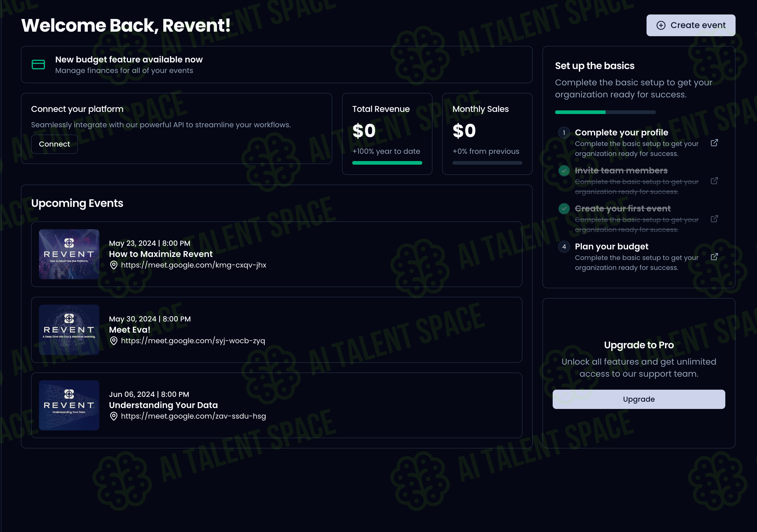
Task: Click the Understanding Your Data title
Action: tap(163, 405)
